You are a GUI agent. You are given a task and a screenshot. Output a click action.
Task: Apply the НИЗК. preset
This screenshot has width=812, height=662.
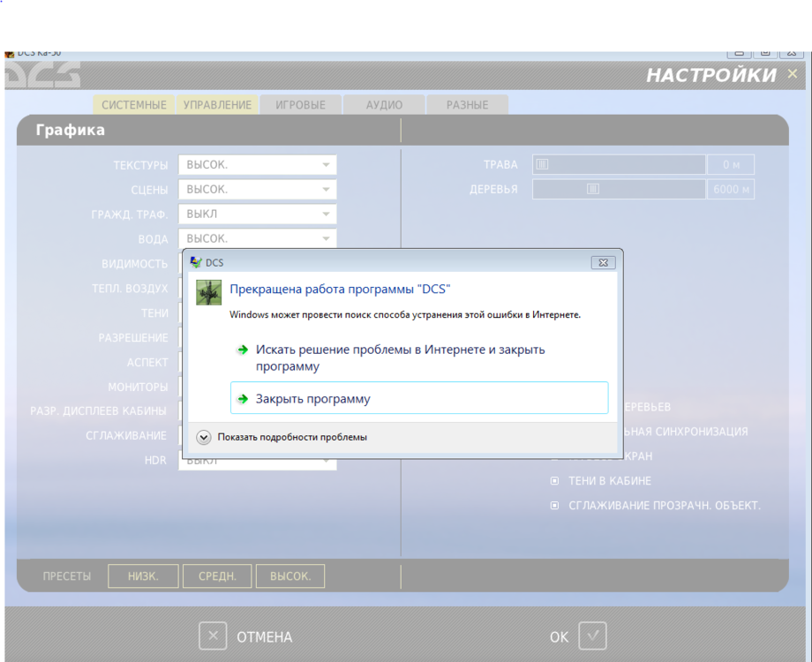pos(144,576)
